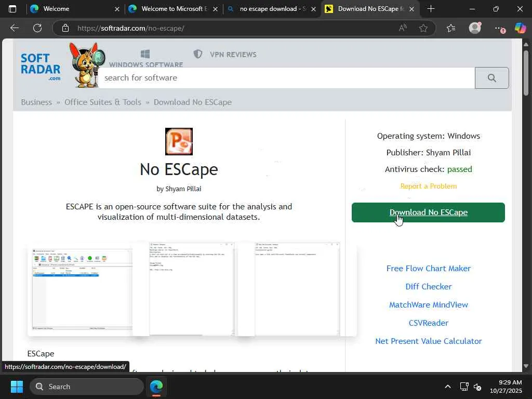
Task: Close the Welcome tab
Action: pyautogui.click(x=117, y=9)
